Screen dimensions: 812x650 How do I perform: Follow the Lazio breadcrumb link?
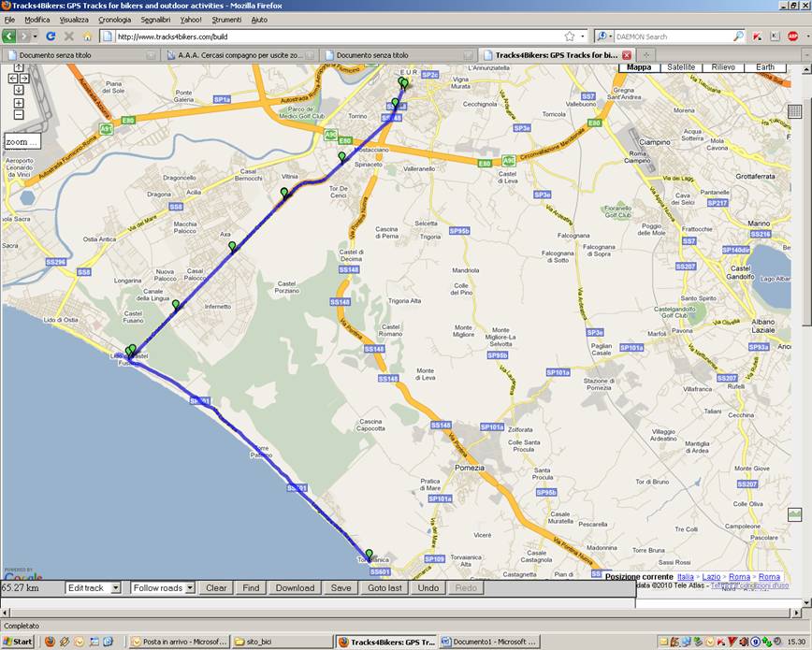(711, 576)
